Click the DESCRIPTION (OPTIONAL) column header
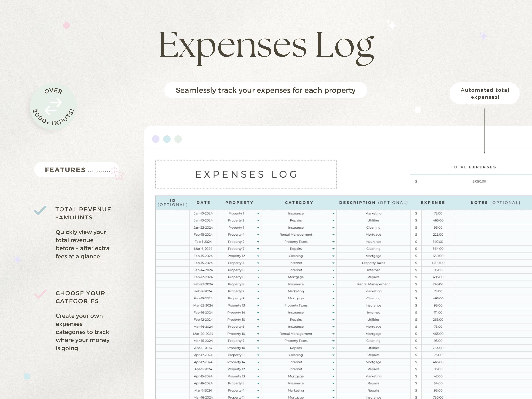Screen dimensions: 532x399 (x=374, y=203)
